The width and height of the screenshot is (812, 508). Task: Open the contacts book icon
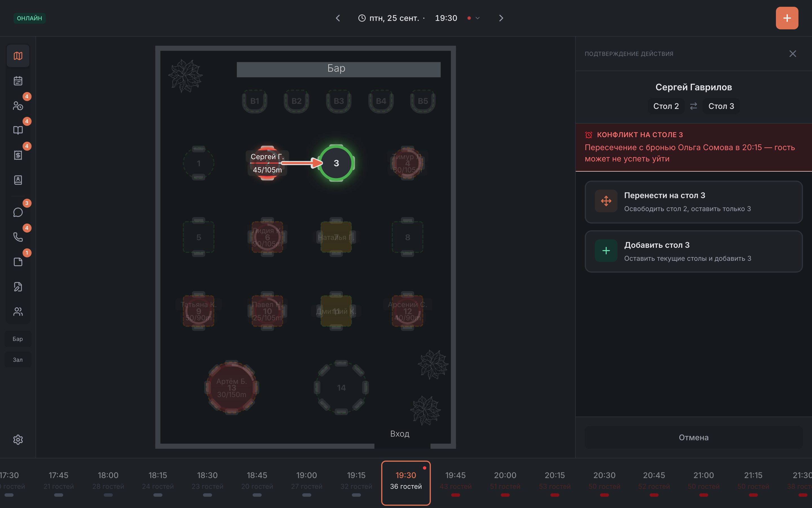(x=18, y=180)
